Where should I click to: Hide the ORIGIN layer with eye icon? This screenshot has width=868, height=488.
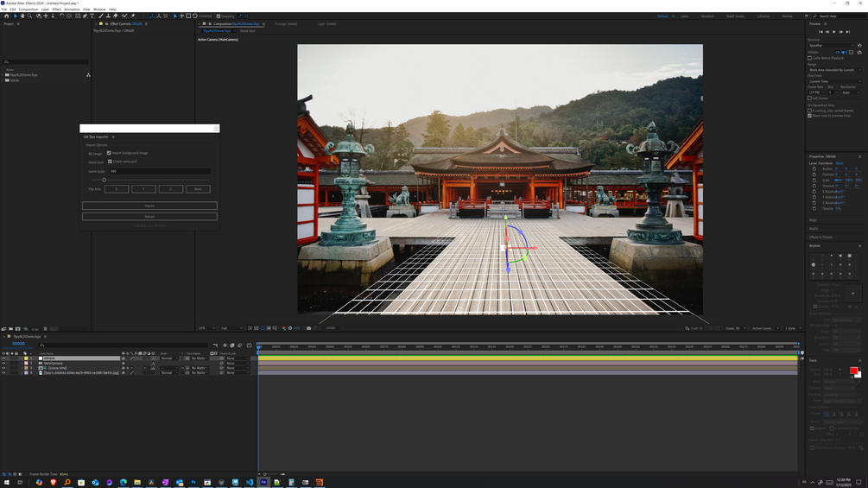click(3, 358)
